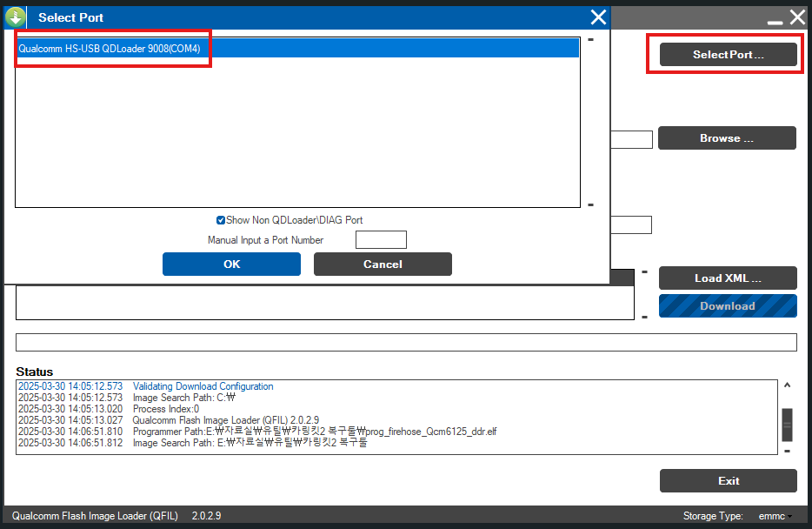Screen dimensions: 812x529
Task: Open Select Port... in QFIL main window
Action: click(x=729, y=55)
